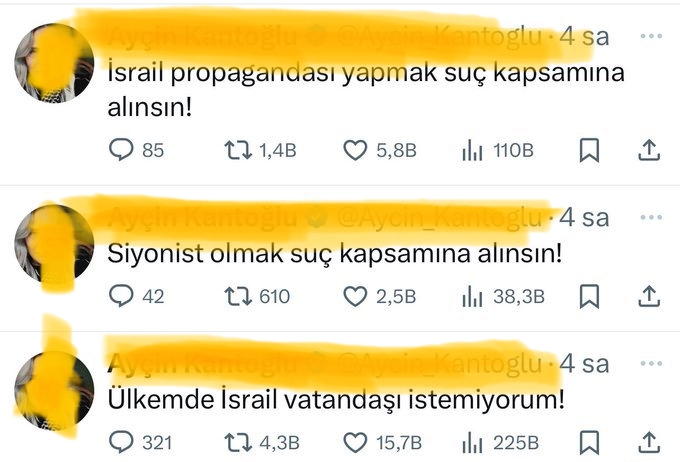680x462 pixels.
Task: Open more options on second tweet
Action: pyautogui.click(x=651, y=217)
